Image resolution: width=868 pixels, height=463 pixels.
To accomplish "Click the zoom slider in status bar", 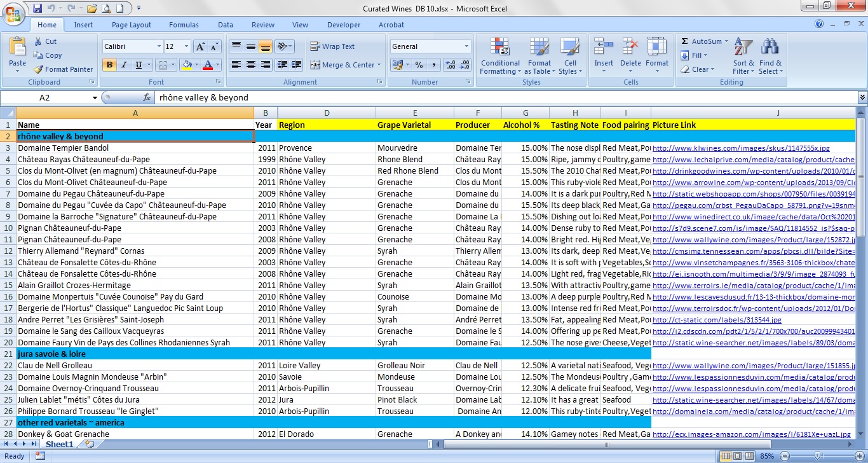I will pyautogui.click(x=818, y=456).
